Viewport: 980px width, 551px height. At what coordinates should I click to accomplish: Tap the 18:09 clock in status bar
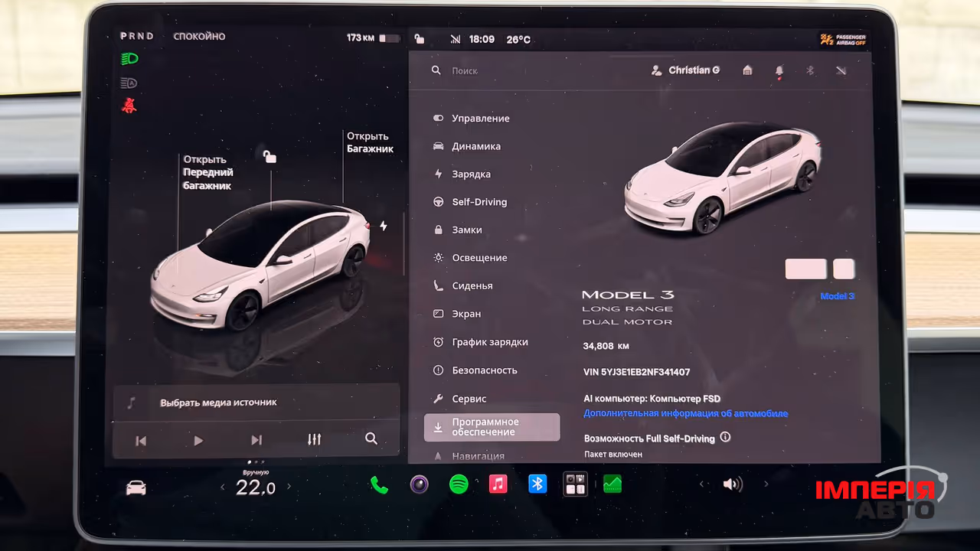482,39
